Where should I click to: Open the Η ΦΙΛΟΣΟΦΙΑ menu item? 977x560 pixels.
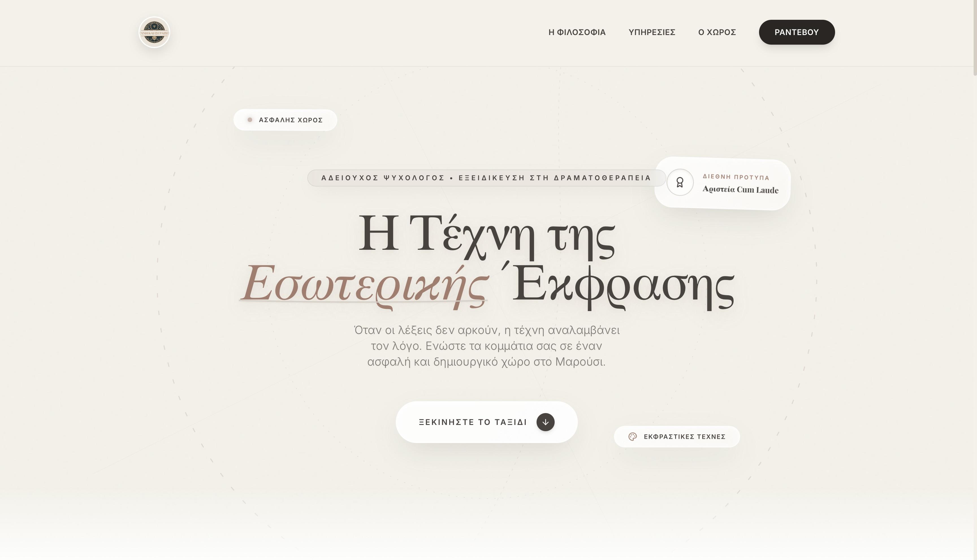coord(577,32)
